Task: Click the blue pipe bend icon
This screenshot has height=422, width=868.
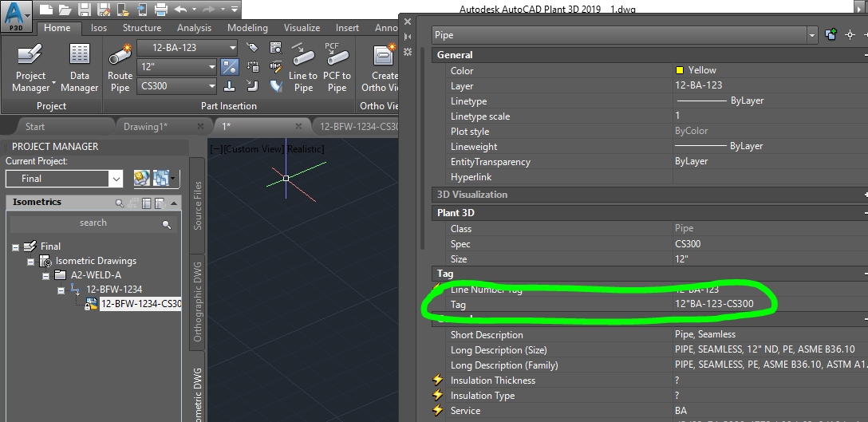Action: point(276,86)
